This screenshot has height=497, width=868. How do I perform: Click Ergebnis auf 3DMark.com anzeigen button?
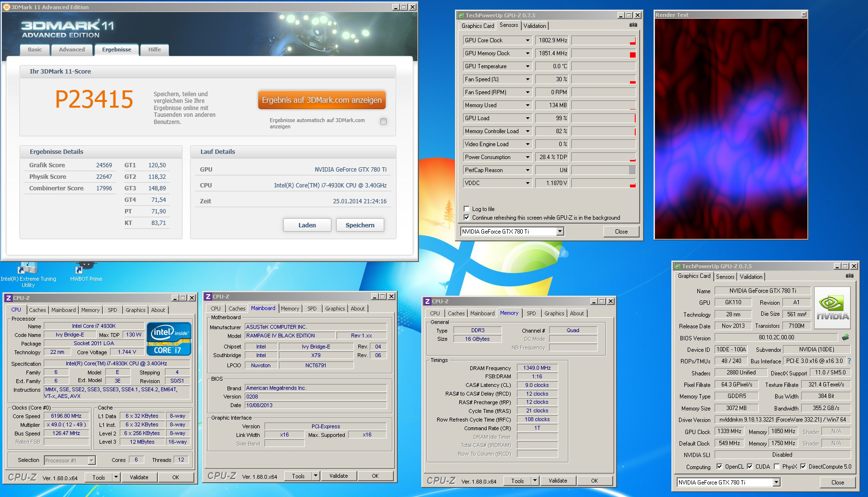322,100
